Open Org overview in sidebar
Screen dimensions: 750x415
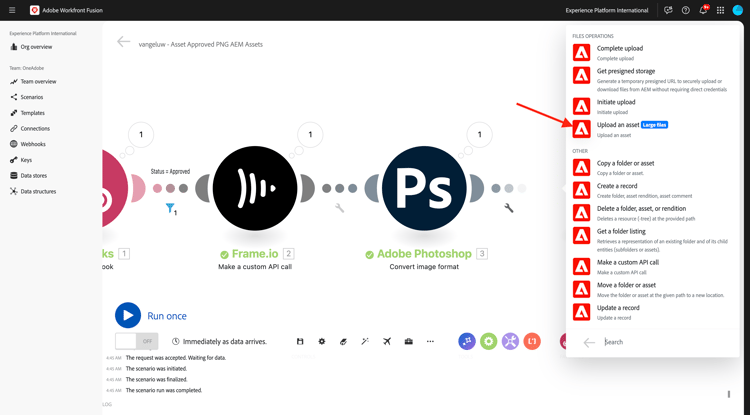click(x=32, y=47)
